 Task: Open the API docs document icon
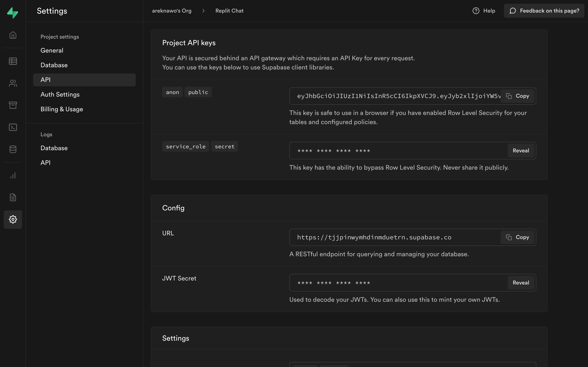13,197
